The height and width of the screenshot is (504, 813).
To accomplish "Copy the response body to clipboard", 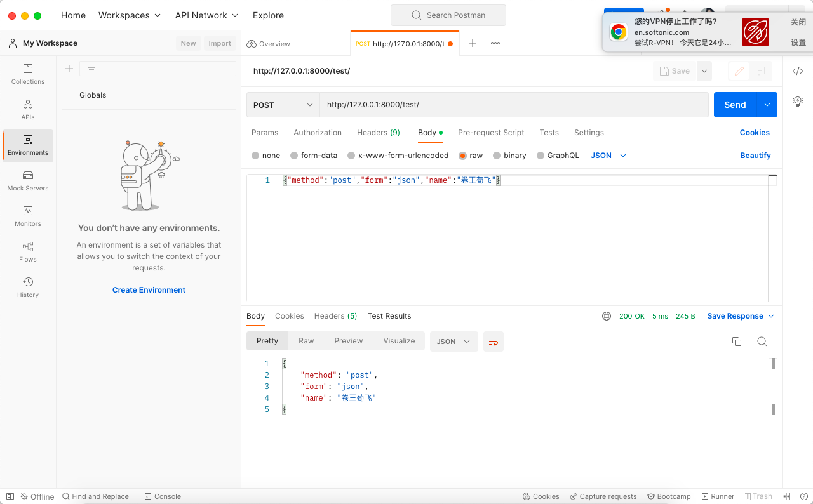I will tap(737, 342).
